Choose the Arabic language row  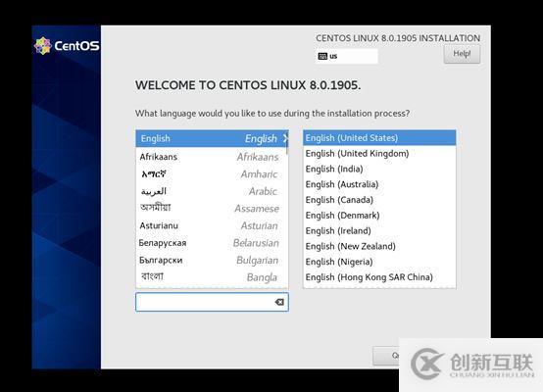click(x=212, y=191)
